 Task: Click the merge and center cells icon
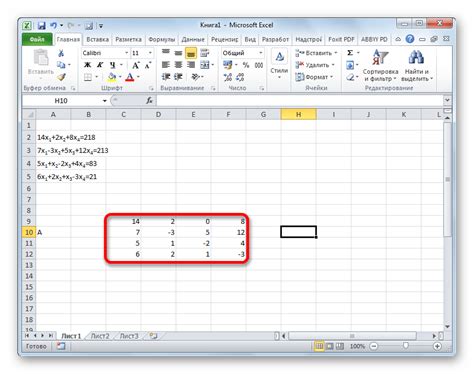[205, 65]
